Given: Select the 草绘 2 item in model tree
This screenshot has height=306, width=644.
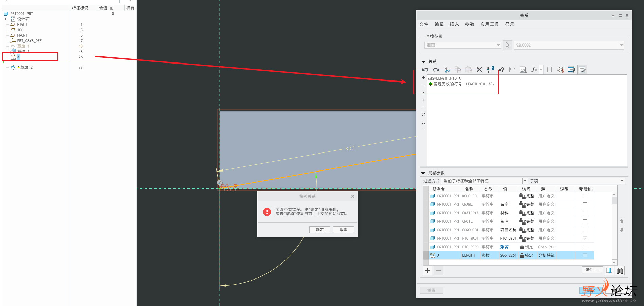Looking at the screenshot, I should tap(26, 67).
